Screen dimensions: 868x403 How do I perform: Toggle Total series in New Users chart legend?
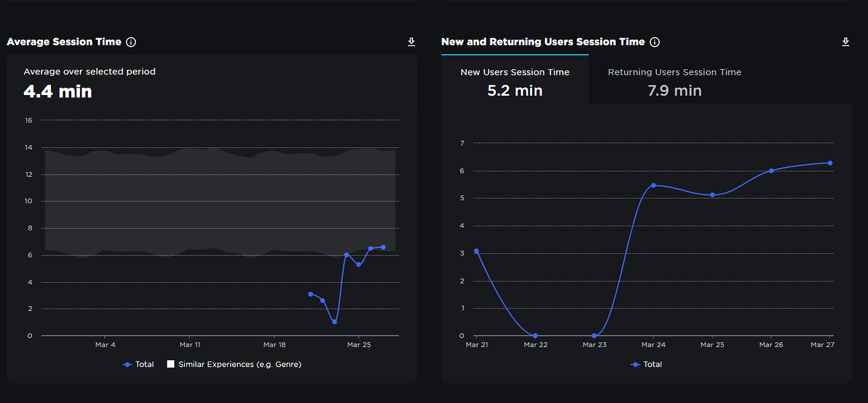647,364
